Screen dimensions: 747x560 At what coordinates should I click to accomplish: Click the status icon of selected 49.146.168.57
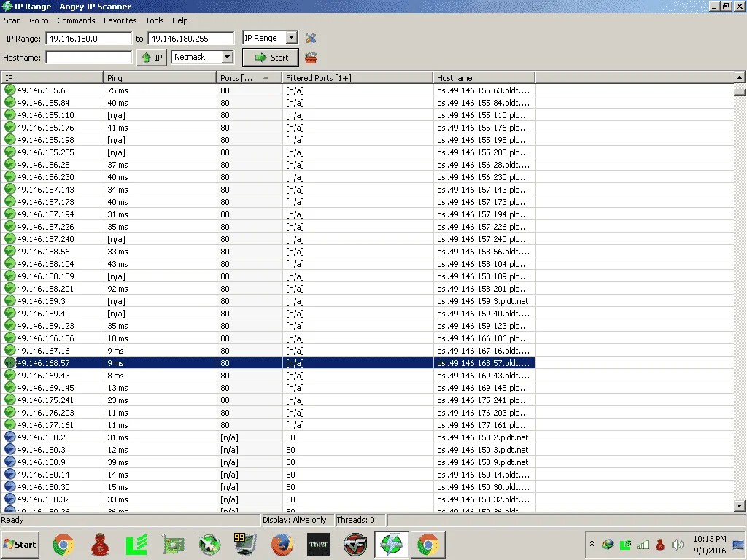(x=9, y=363)
